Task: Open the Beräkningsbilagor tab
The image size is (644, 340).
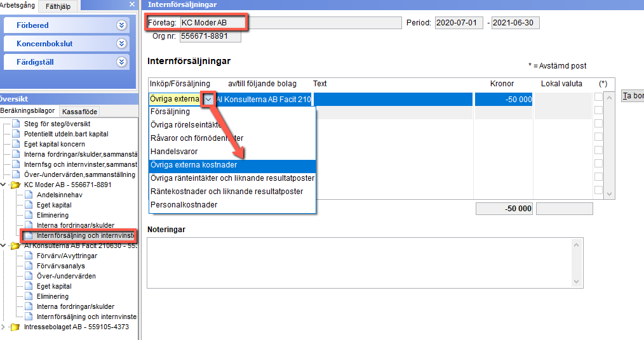Action: (x=27, y=111)
